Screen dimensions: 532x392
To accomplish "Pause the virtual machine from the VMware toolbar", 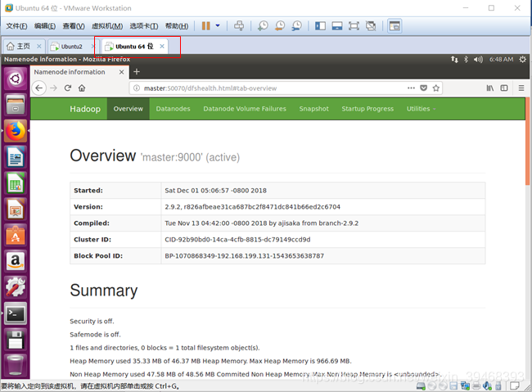I will (205, 26).
